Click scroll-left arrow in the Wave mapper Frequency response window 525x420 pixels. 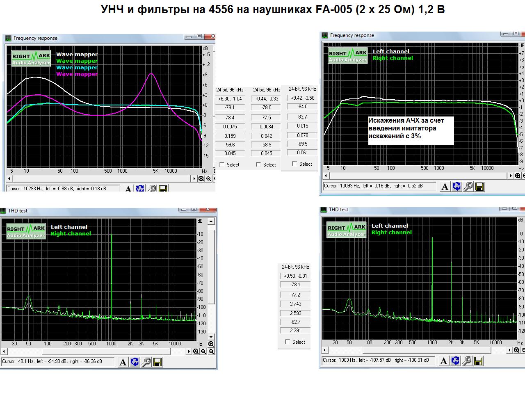pyautogui.click(x=9, y=179)
